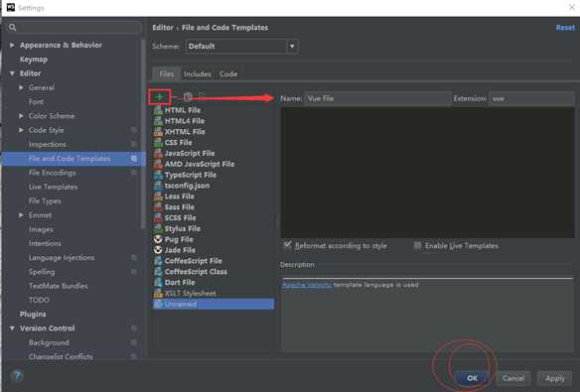Click the SCSS File template icon
Image resolution: width=580 pixels, height=392 pixels.
[x=158, y=217]
